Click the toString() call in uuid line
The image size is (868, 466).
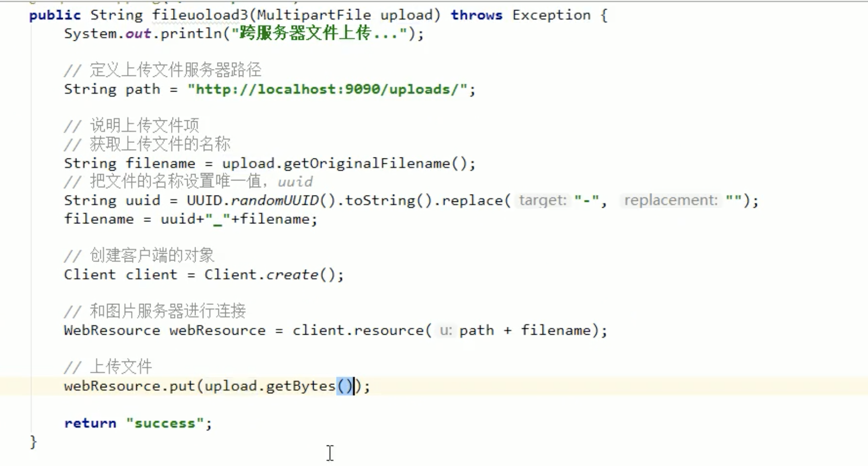click(x=389, y=200)
